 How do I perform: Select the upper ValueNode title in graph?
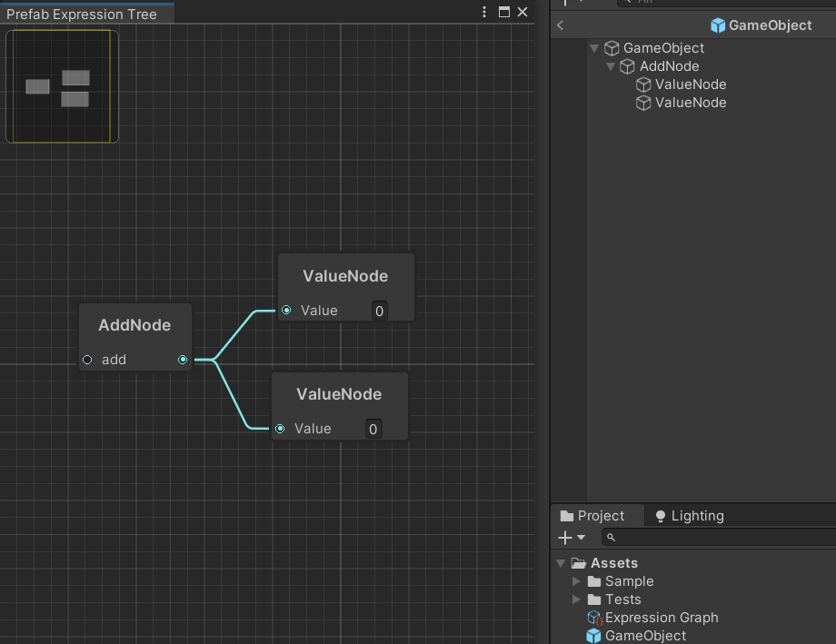point(345,276)
